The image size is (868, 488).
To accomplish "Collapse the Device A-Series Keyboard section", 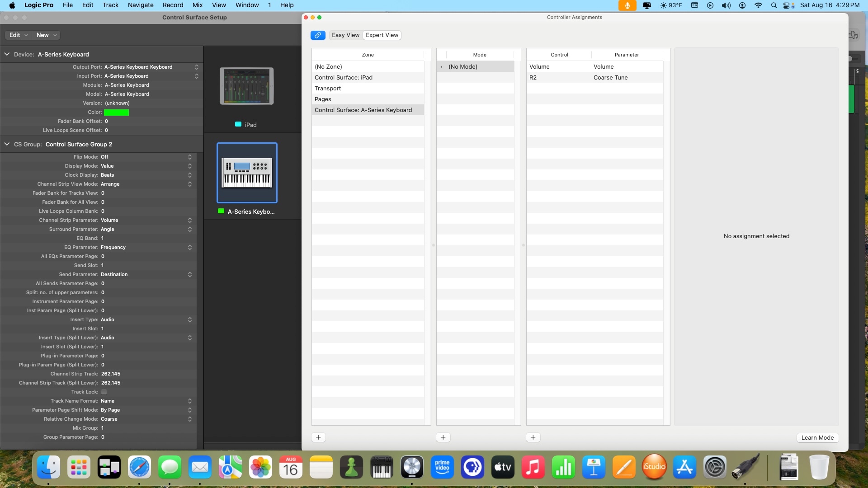I will [x=7, y=54].
